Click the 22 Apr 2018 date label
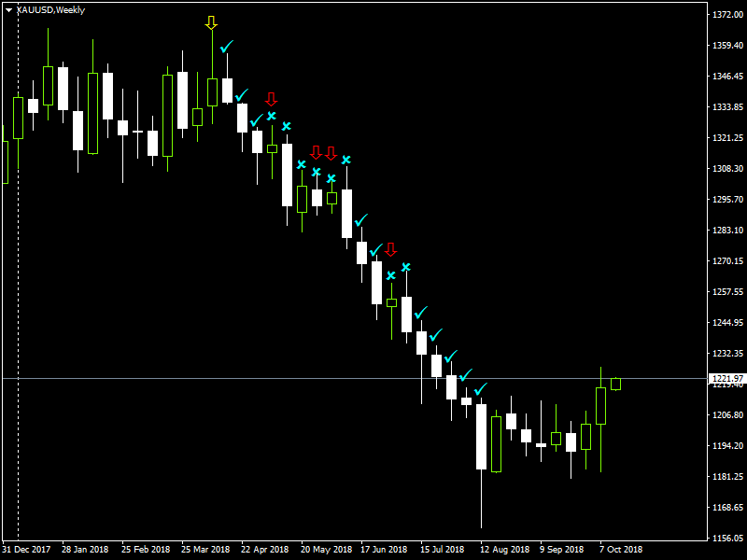The height and width of the screenshot is (560, 747). [265, 549]
